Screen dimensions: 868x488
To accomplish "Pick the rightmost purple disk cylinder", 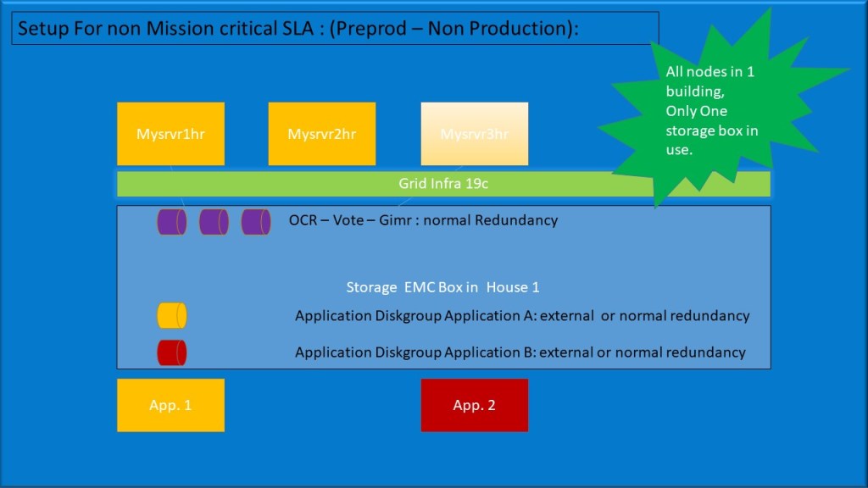I will click(255, 222).
